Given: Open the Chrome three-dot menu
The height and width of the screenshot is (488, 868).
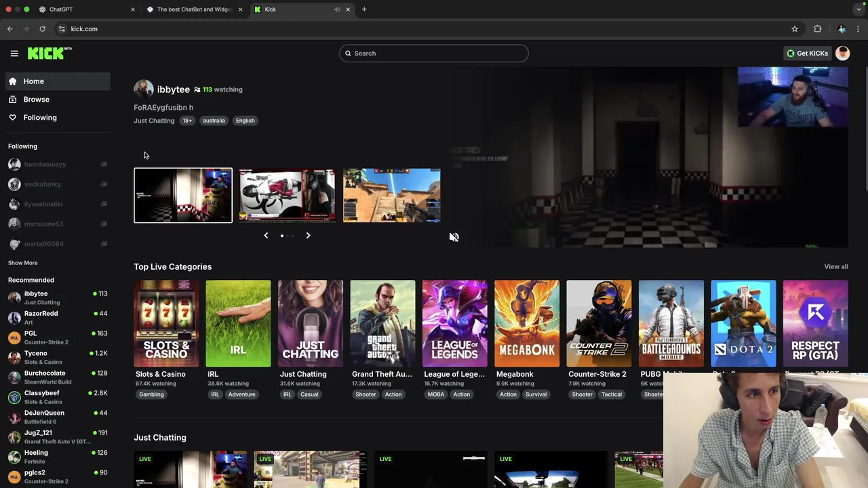Looking at the screenshot, I should [859, 29].
